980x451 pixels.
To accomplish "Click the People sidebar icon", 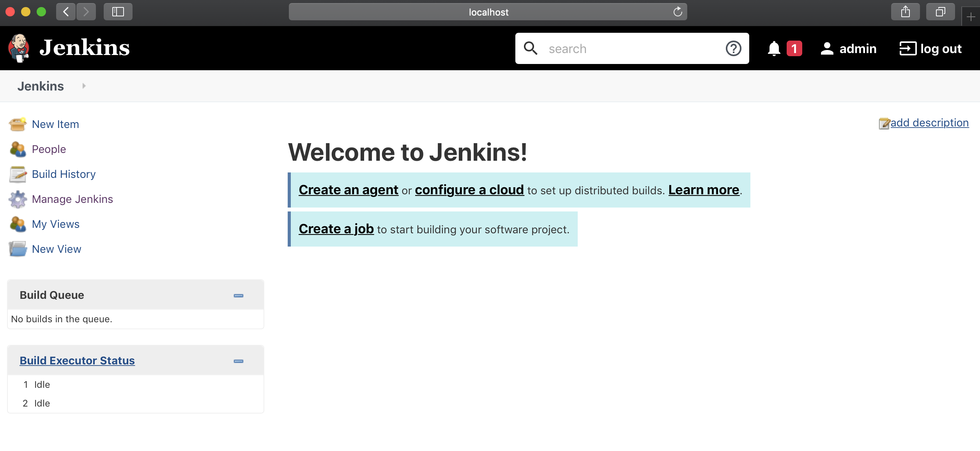I will point(18,149).
